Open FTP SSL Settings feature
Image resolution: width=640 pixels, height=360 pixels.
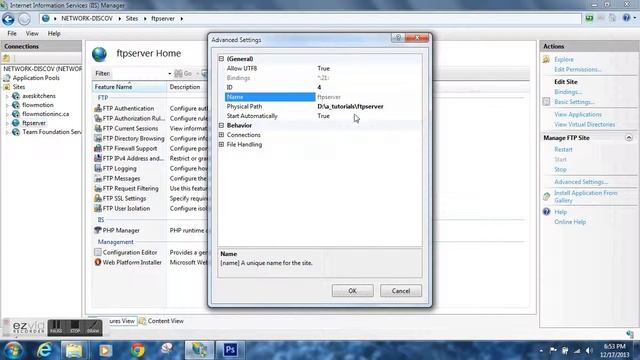120,198
